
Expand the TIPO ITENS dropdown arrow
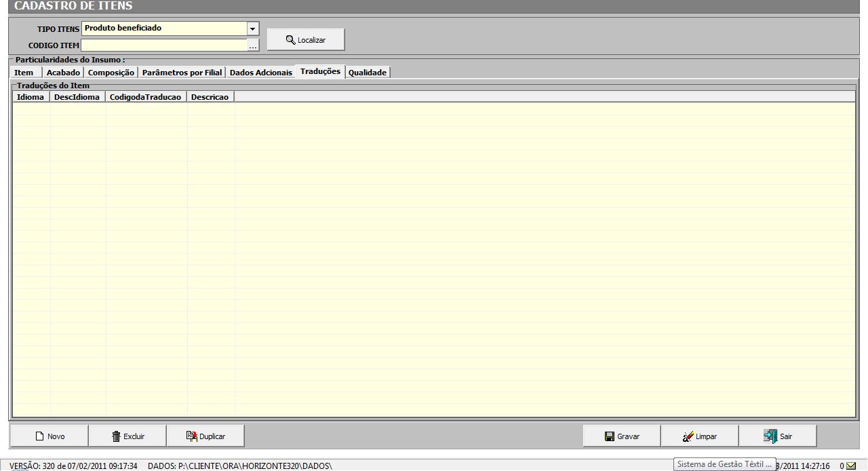coord(253,29)
